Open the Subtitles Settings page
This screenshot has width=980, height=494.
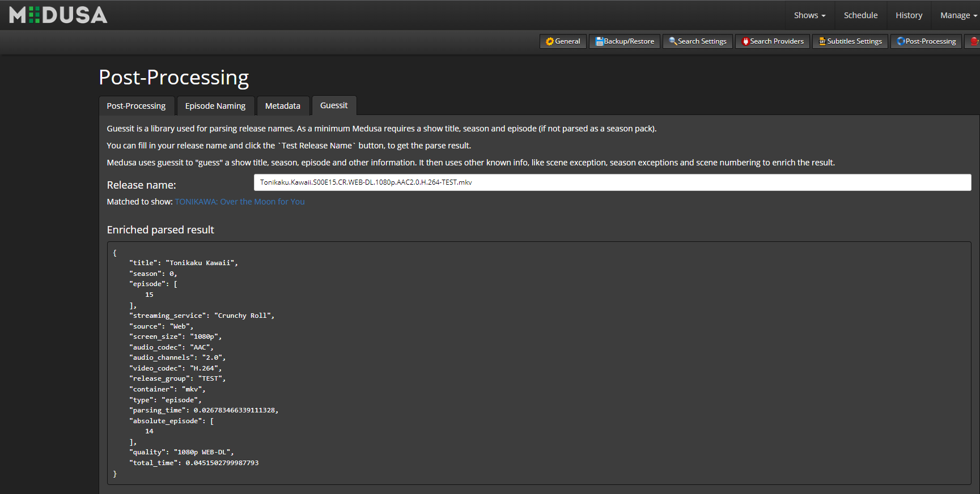pos(850,41)
